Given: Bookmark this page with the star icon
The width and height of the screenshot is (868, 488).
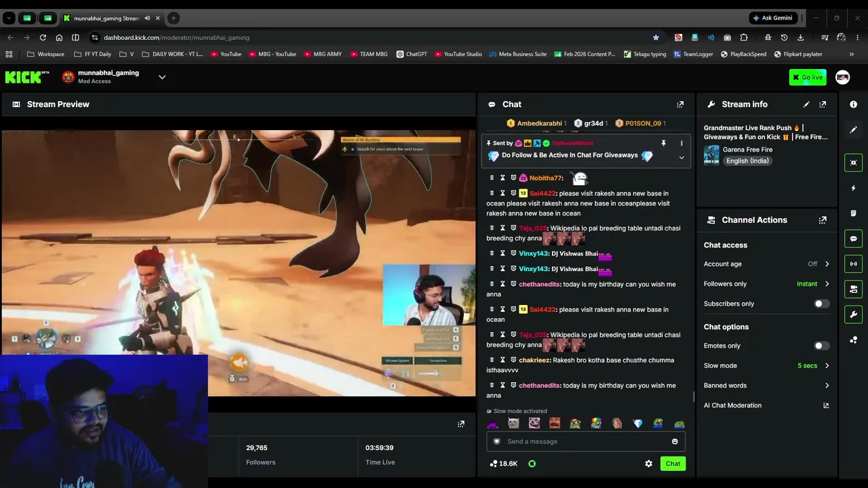Looking at the screenshot, I should pos(656,37).
